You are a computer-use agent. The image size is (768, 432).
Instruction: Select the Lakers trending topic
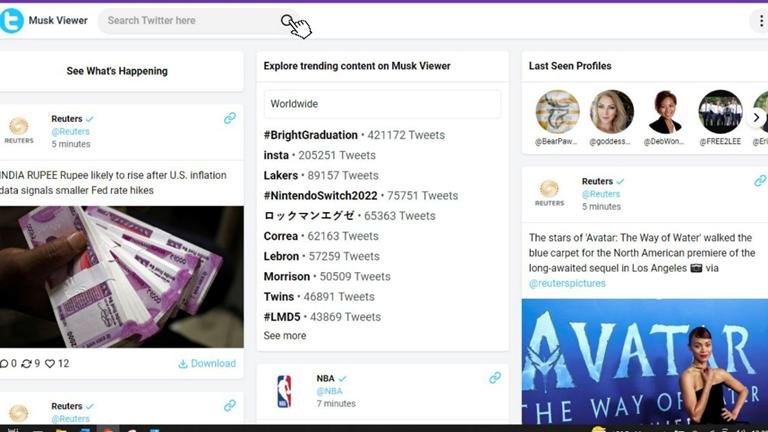[x=281, y=175]
